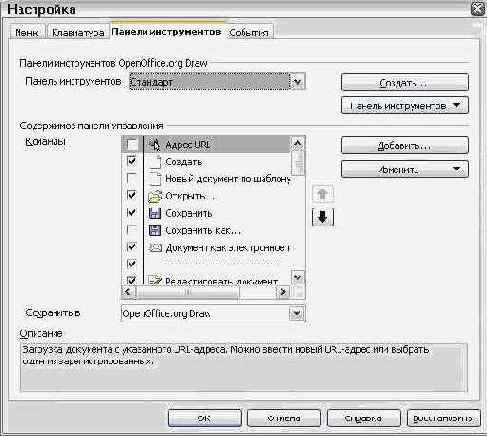Uncheck the Открыть command checkbox
Screen dimensions: 487x436
coord(132,195)
